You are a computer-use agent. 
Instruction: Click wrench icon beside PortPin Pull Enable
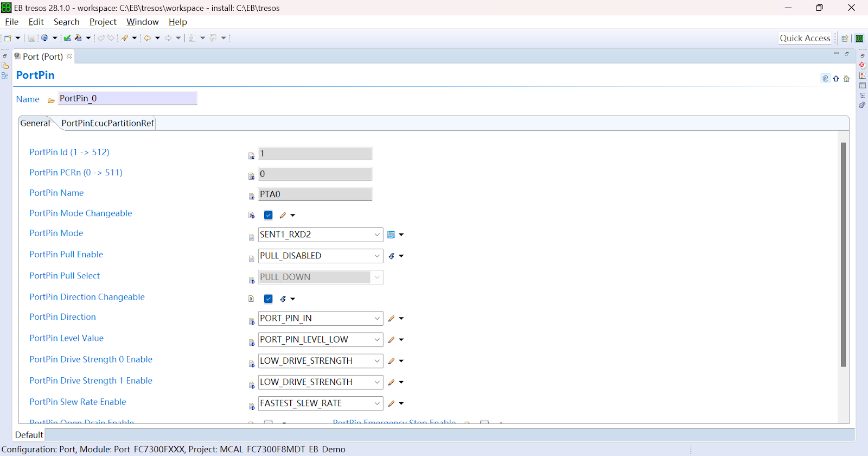[x=391, y=256]
